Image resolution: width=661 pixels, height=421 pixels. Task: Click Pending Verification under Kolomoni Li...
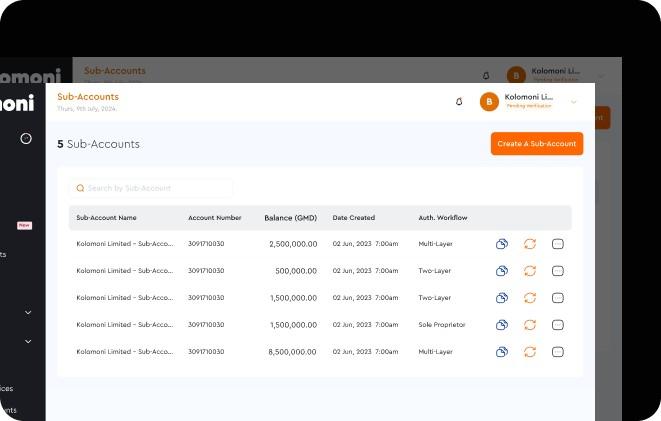tap(529, 106)
